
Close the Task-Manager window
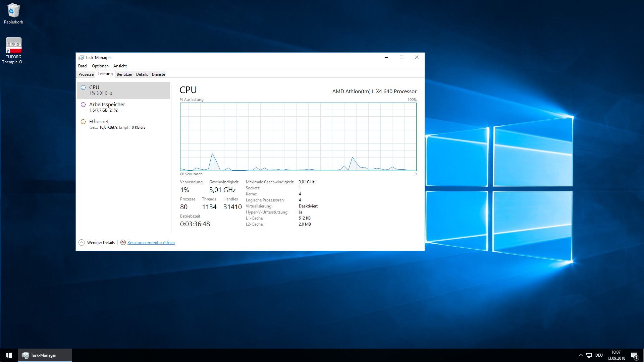(417, 57)
